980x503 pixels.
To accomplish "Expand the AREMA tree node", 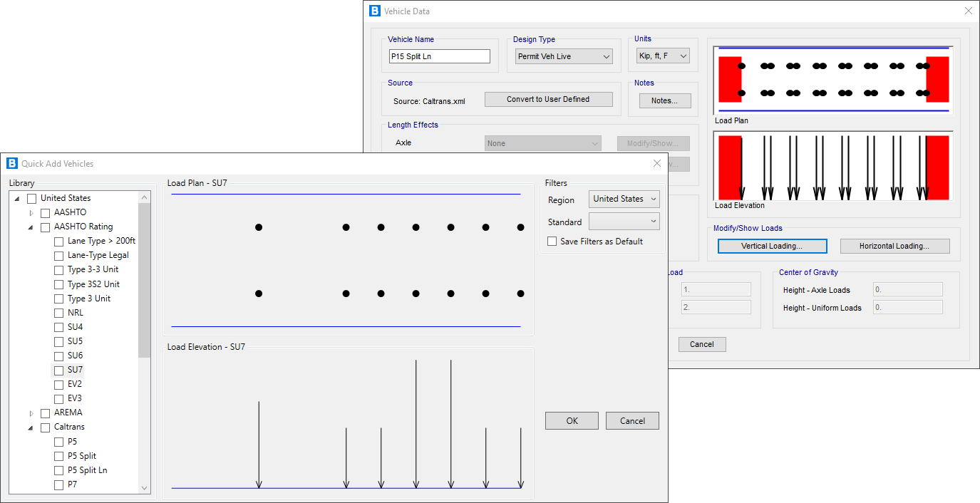I will [31, 413].
